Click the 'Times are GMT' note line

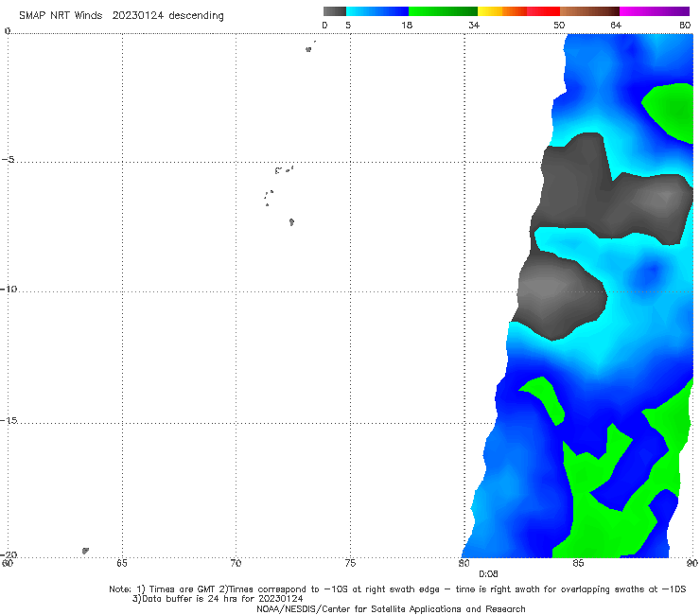pos(397,589)
